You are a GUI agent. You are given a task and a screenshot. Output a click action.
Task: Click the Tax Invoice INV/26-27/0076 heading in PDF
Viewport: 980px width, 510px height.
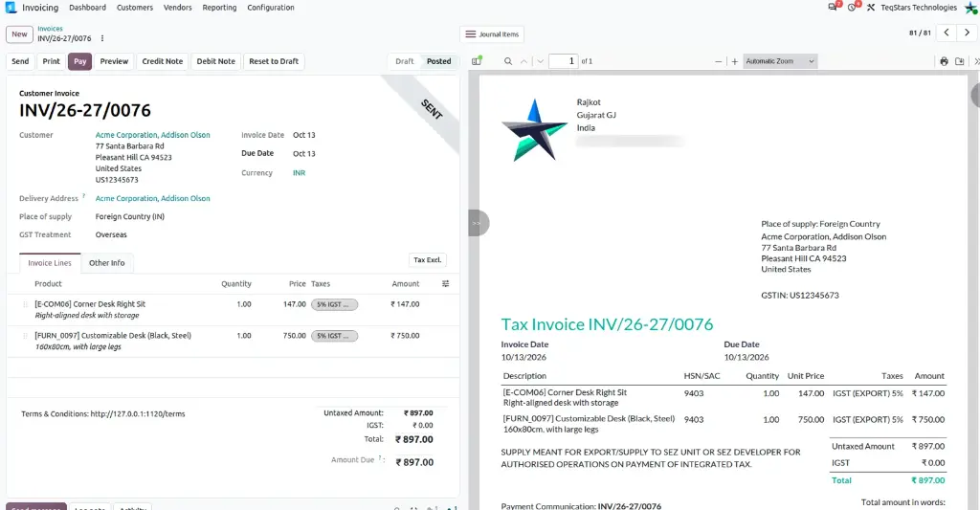[607, 324]
